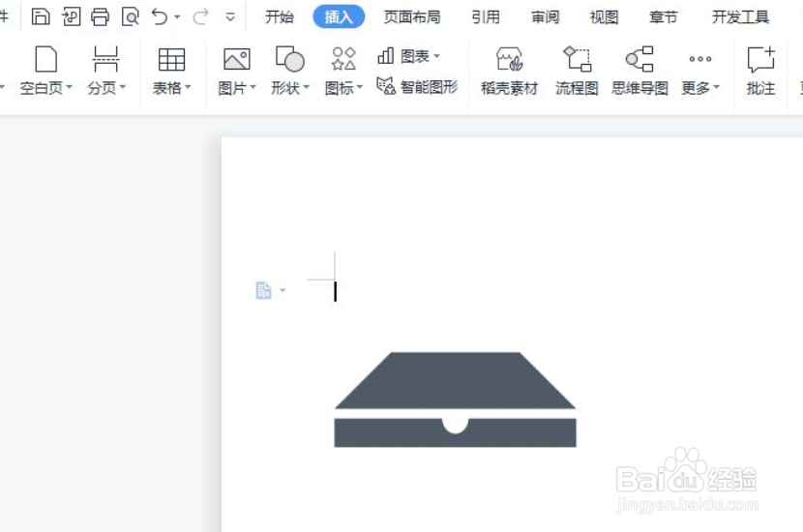The height and width of the screenshot is (532, 803).
Task: Click the 分页 page break icon
Action: pos(106,59)
